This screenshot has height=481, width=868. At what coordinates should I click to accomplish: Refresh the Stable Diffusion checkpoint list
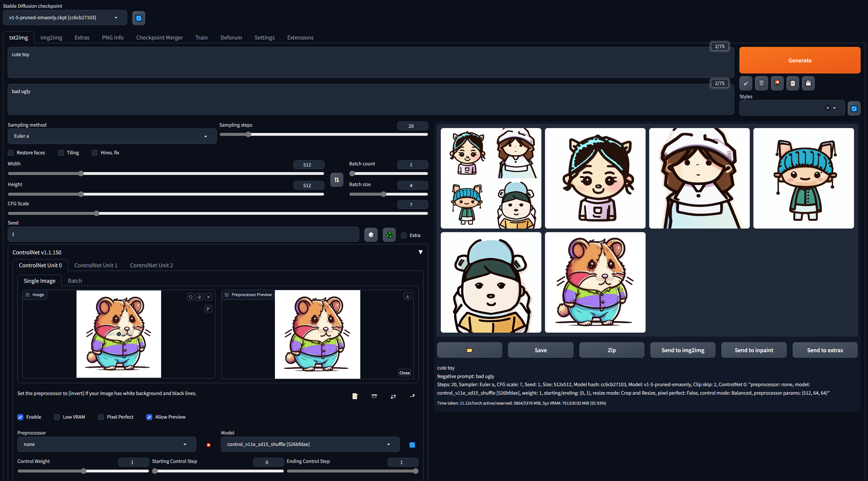point(139,18)
